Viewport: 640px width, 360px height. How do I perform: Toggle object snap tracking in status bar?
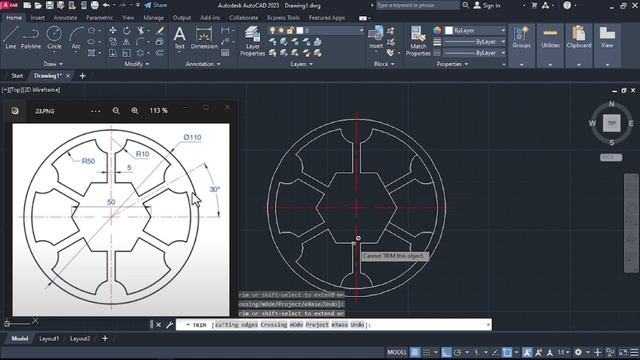tap(495, 352)
